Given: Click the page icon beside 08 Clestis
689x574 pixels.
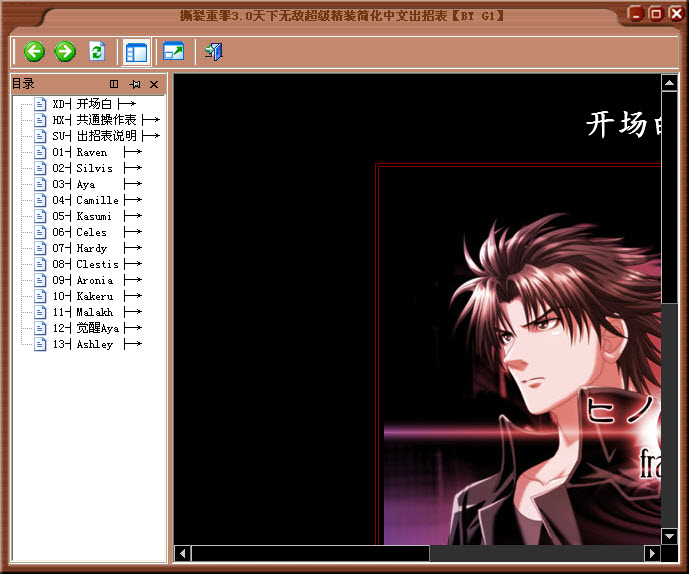Looking at the screenshot, I should click(x=40, y=264).
